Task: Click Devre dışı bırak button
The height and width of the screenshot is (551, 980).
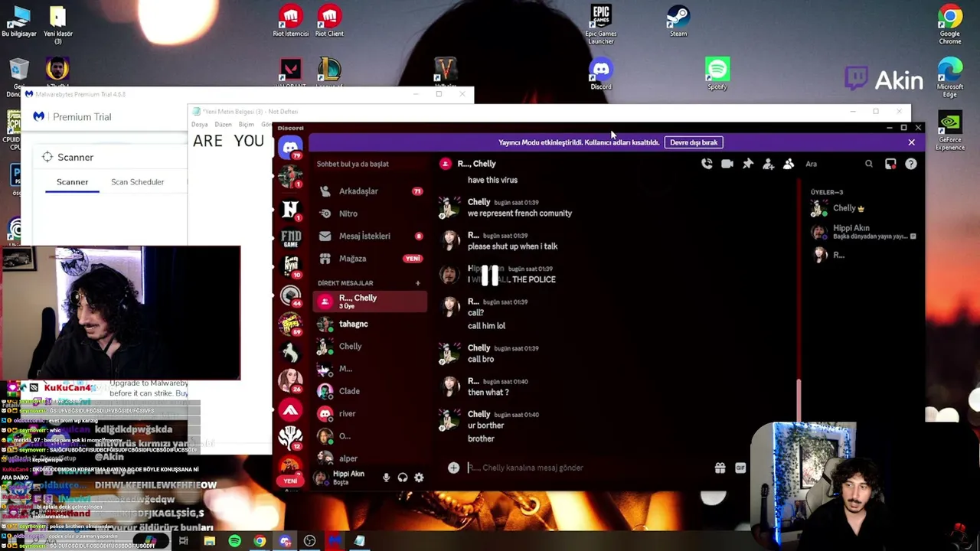Action: click(694, 142)
